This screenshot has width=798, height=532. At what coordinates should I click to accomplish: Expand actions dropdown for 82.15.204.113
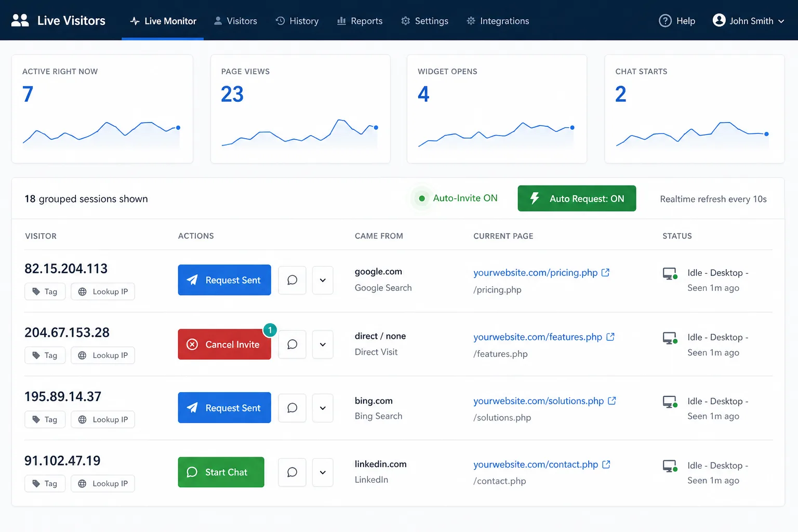[323, 280]
